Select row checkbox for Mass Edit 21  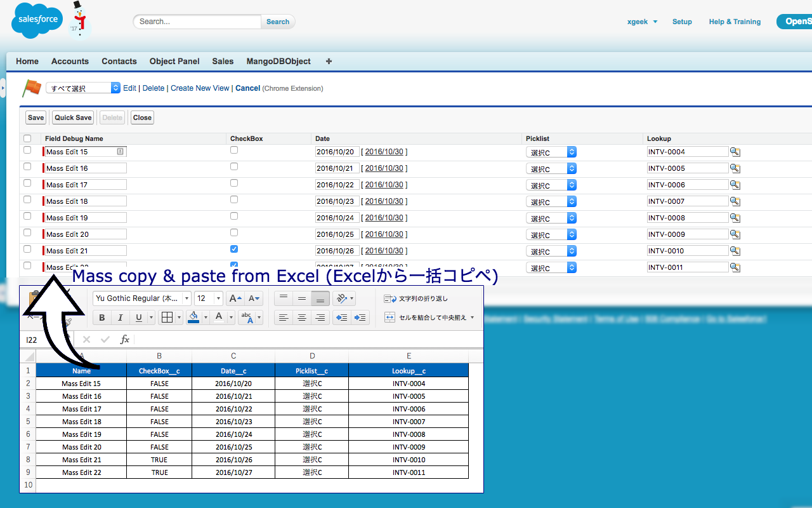[x=27, y=250]
